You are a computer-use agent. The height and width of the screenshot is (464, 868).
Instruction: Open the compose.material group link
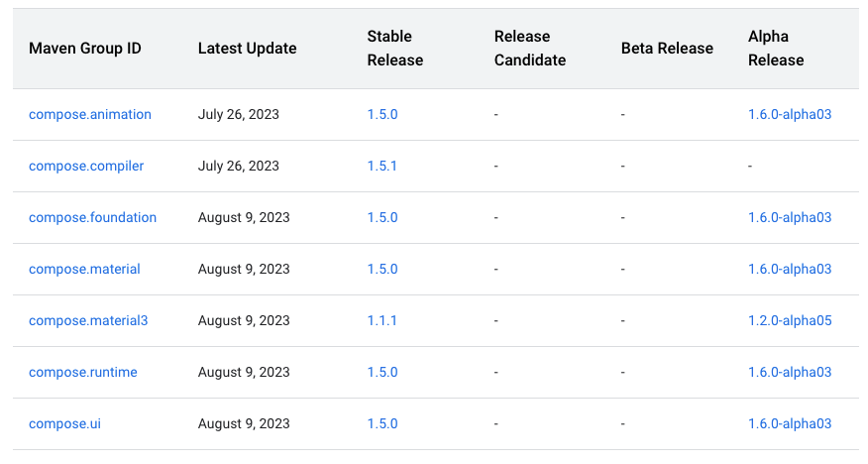84,269
